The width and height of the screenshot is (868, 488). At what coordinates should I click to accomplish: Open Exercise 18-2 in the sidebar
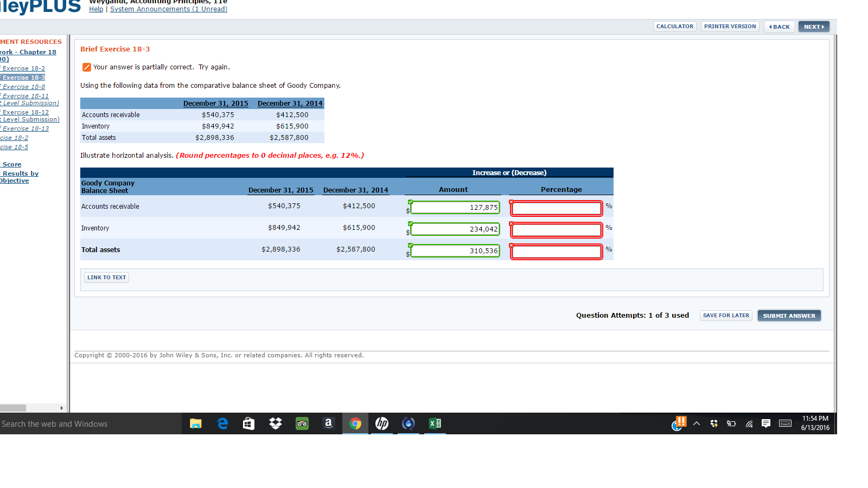pos(23,68)
